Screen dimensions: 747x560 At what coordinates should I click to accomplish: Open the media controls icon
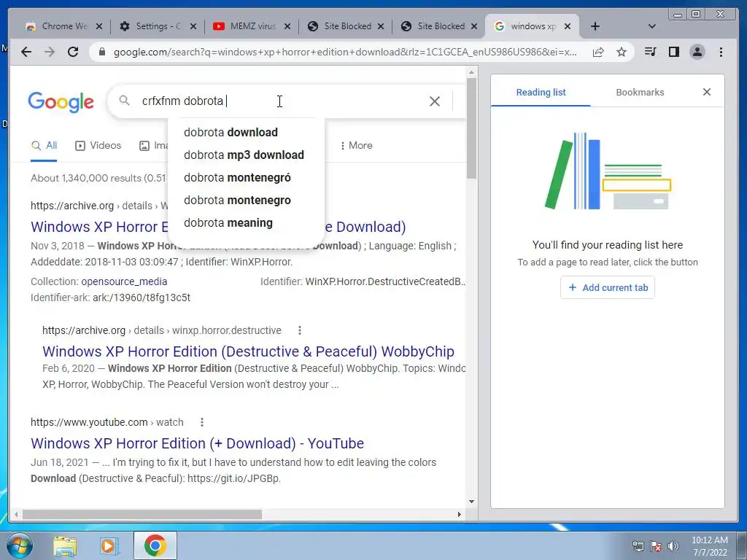pos(650,52)
